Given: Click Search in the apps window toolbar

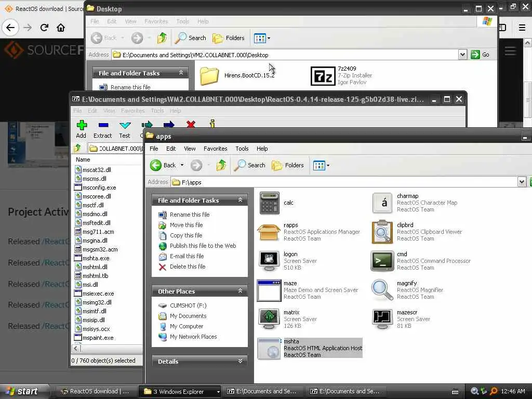Looking at the screenshot, I should coord(250,165).
